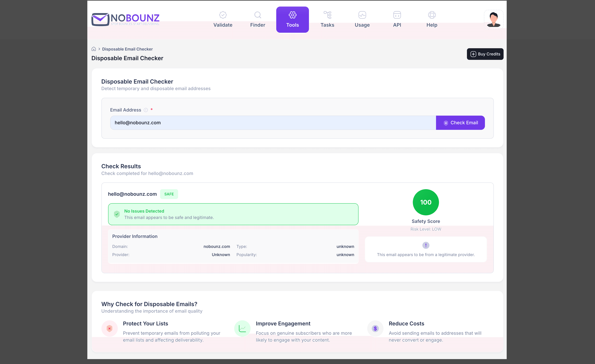Open the Email Address info tooltip icon
The width and height of the screenshot is (595, 364).
coord(146,110)
